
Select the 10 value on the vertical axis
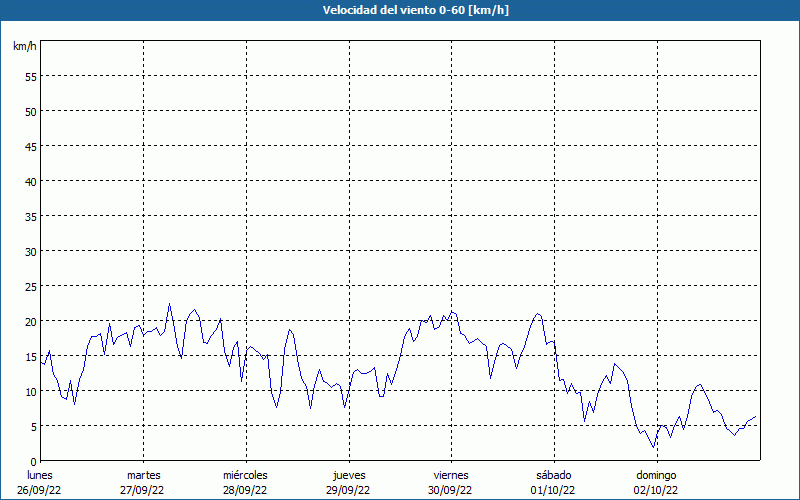(x=31, y=391)
